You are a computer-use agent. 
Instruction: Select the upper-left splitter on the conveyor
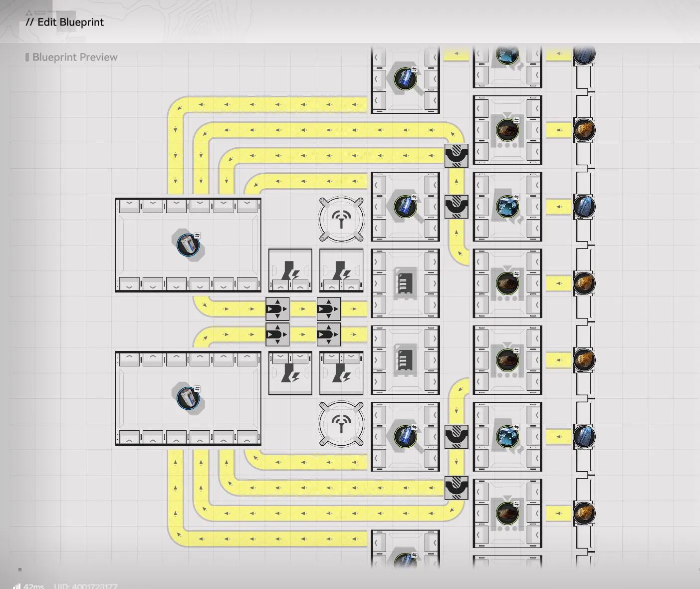[277, 309]
